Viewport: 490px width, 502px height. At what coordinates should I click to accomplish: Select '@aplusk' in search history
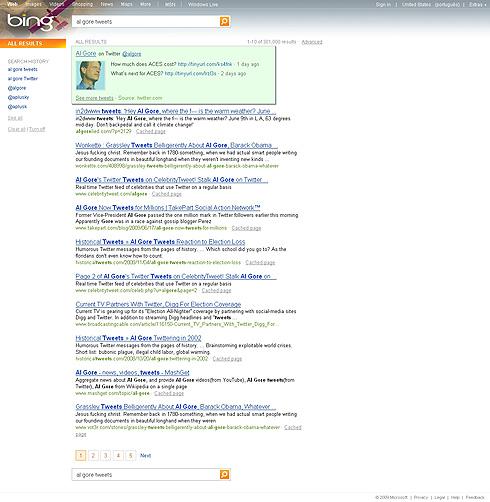click(x=17, y=107)
